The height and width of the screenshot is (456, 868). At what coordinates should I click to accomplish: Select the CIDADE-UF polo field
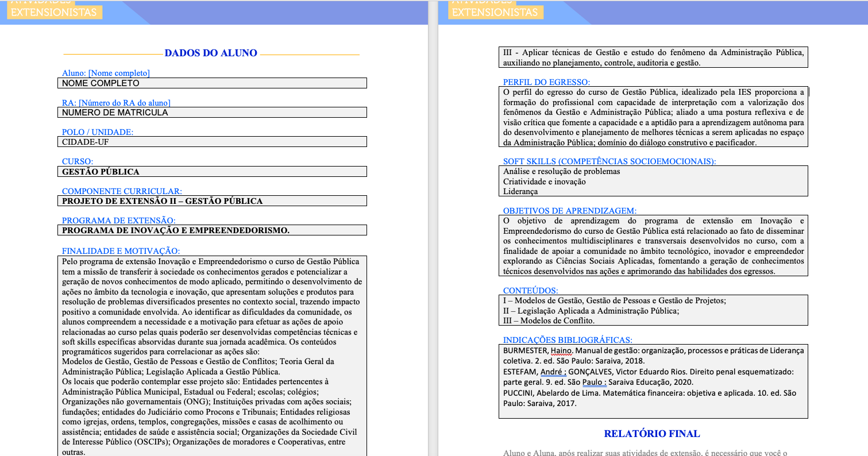pos(213,142)
